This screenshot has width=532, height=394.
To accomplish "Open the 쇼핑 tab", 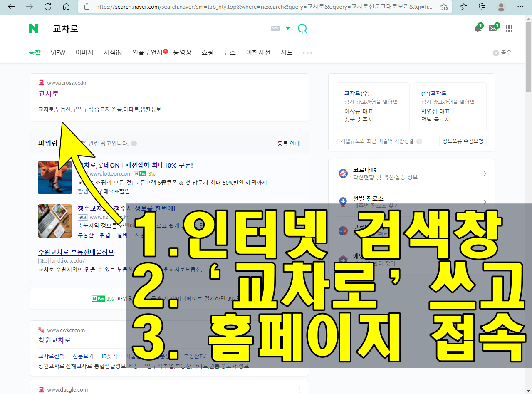I will pos(208,52).
